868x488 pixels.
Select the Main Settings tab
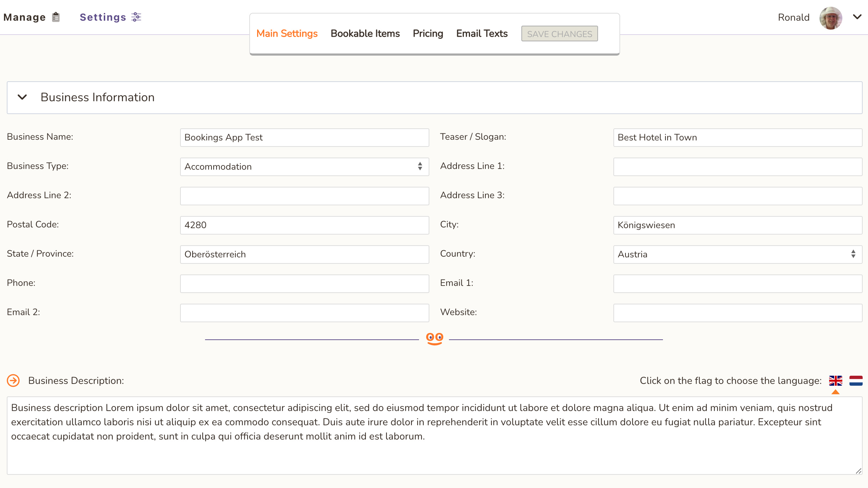coord(287,34)
